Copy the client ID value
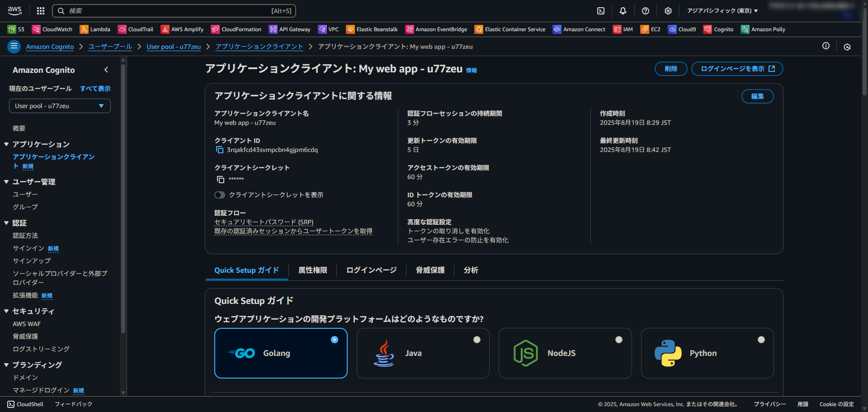868x412 pixels. tap(220, 150)
